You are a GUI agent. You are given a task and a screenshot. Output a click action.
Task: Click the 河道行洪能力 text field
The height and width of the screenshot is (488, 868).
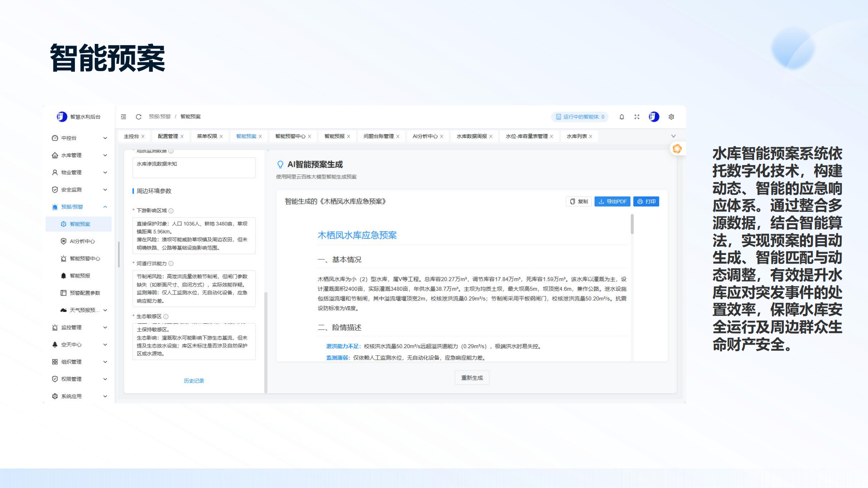pyautogui.click(x=194, y=289)
